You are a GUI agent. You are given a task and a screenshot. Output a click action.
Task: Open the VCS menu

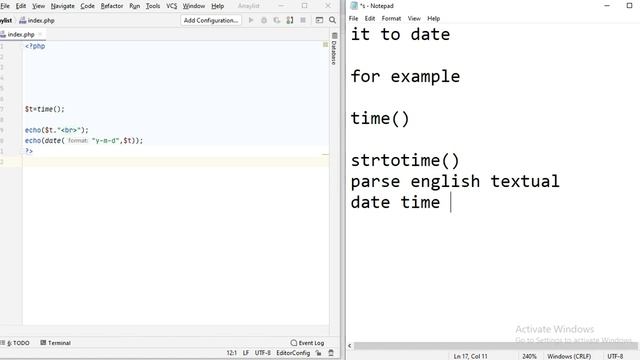[171, 6]
